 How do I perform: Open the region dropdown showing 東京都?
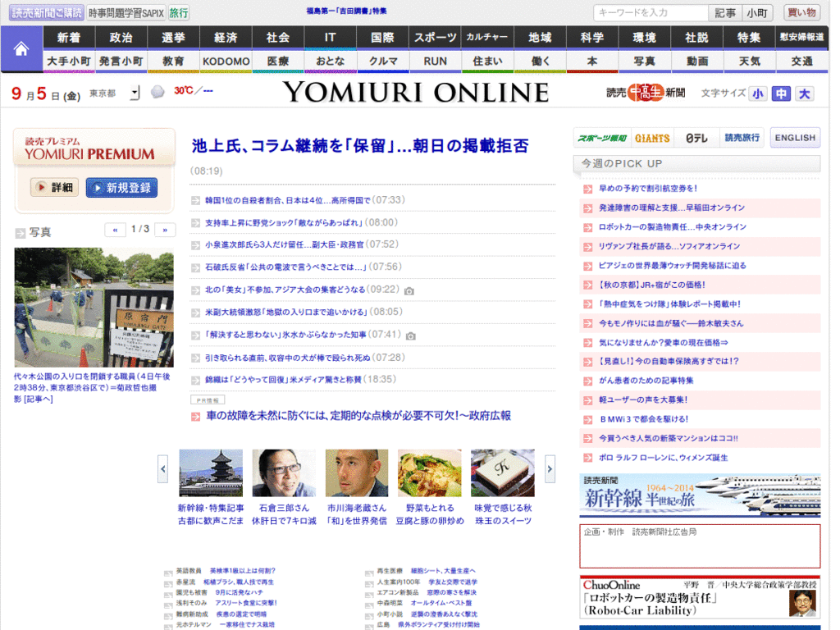pos(135,94)
